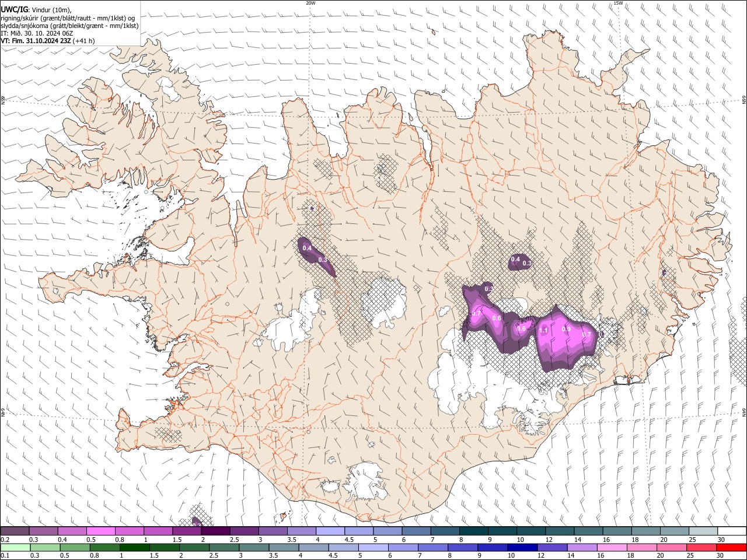Select the pale green swatch between 0.1 and 0.3
The height and width of the screenshot is (560, 747).
coord(15,547)
